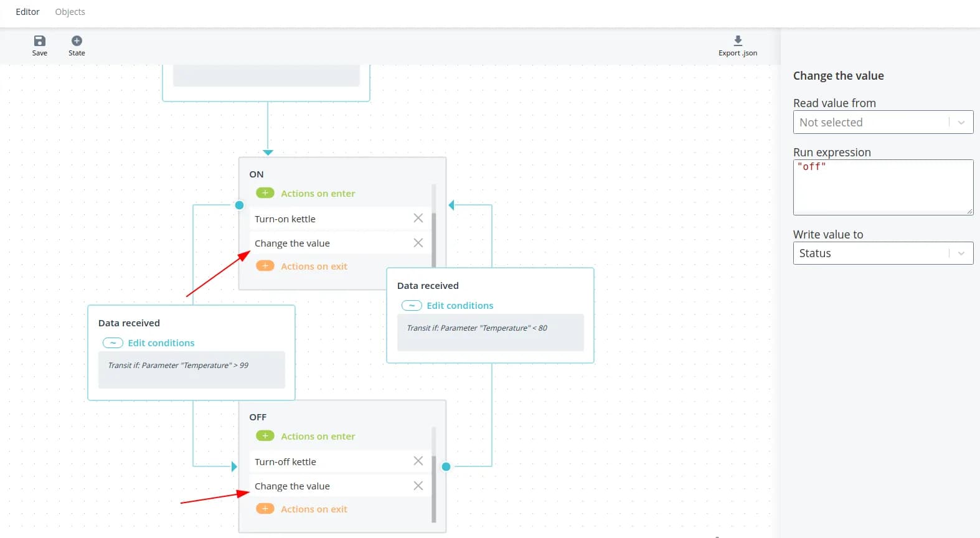
Task: Expand the Write value to Status dropdown
Action: [x=882, y=253]
